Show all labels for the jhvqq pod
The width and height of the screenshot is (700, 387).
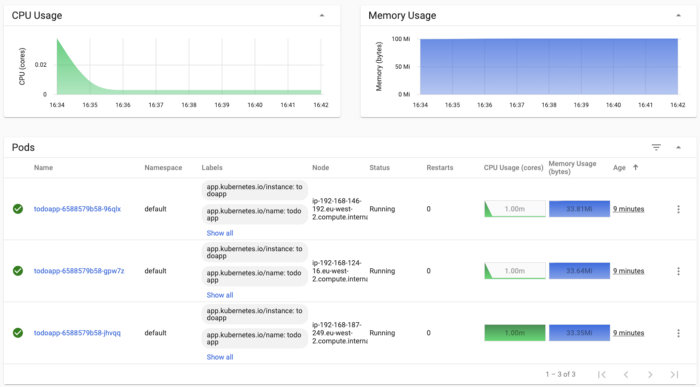[x=220, y=357]
